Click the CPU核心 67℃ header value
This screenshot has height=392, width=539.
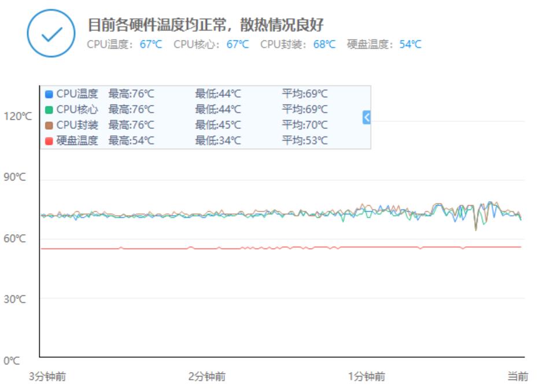(x=238, y=45)
